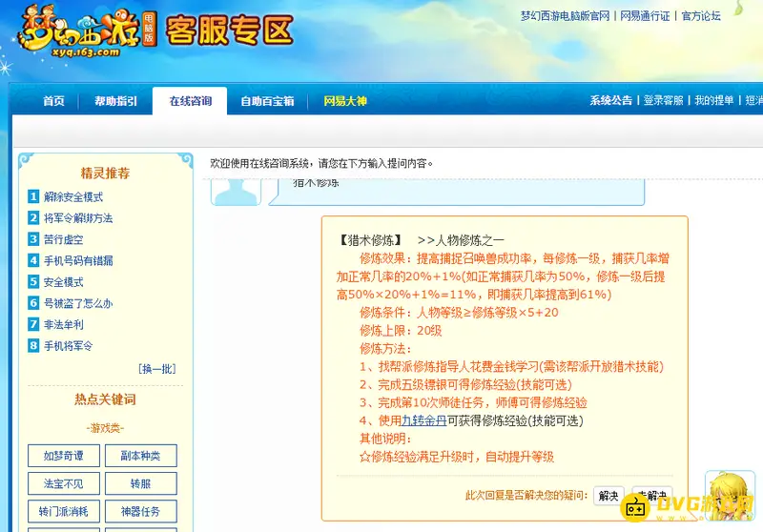Open the 网易大神 tab
The width and height of the screenshot is (763, 532).
click(x=345, y=101)
